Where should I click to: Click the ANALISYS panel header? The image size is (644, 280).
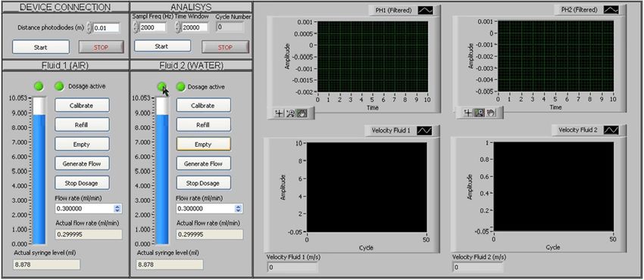(191, 7)
